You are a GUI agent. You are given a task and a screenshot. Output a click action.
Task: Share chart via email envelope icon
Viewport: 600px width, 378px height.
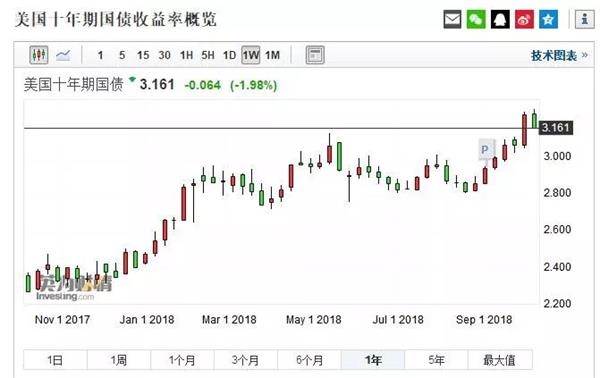pos(452,19)
